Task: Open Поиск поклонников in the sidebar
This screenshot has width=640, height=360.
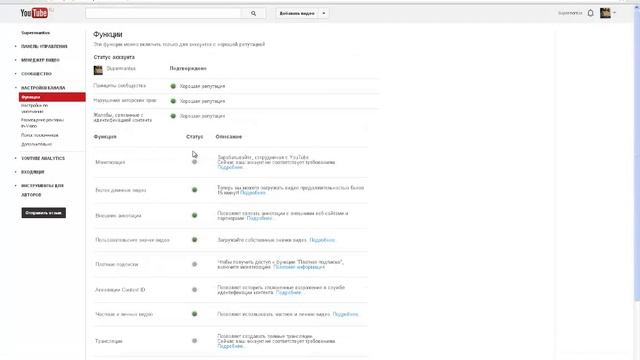Action: [x=40, y=135]
